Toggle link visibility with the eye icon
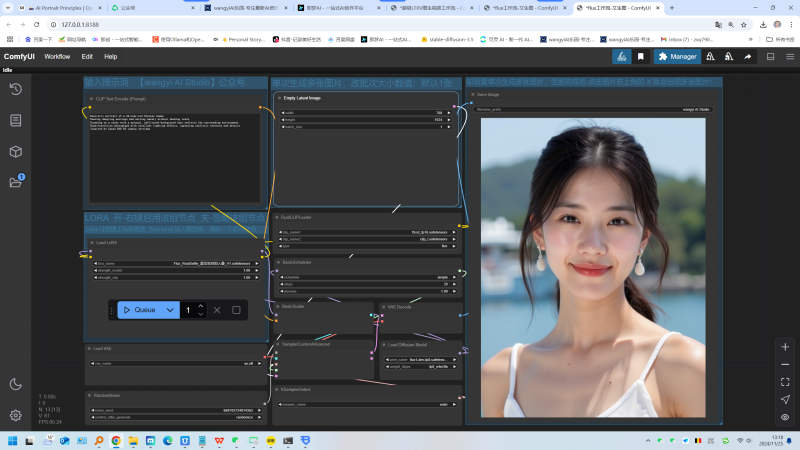800x450 pixels. (785, 416)
